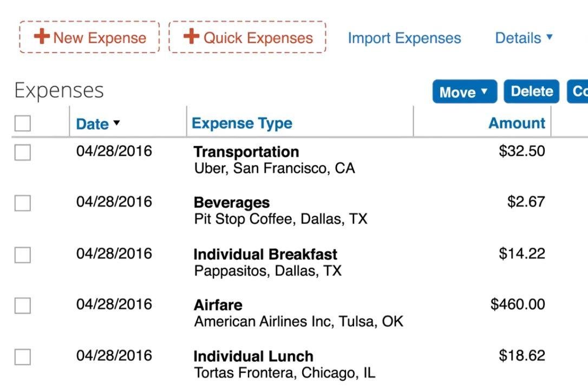Check the Transportation Uber expense checkbox
The image size is (588, 390).
(23, 153)
